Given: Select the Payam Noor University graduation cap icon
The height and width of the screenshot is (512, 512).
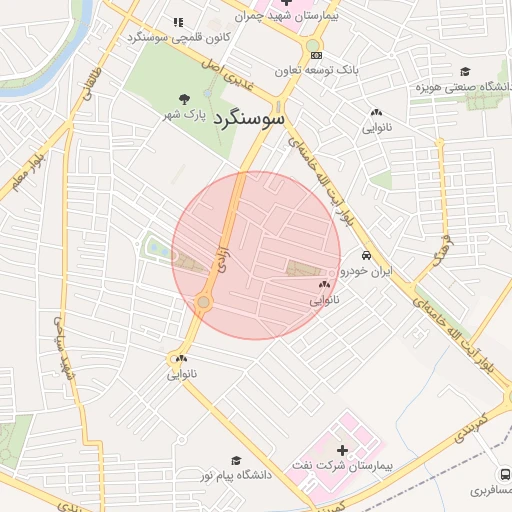Looking at the screenshot, I should [x=236, y=461].
